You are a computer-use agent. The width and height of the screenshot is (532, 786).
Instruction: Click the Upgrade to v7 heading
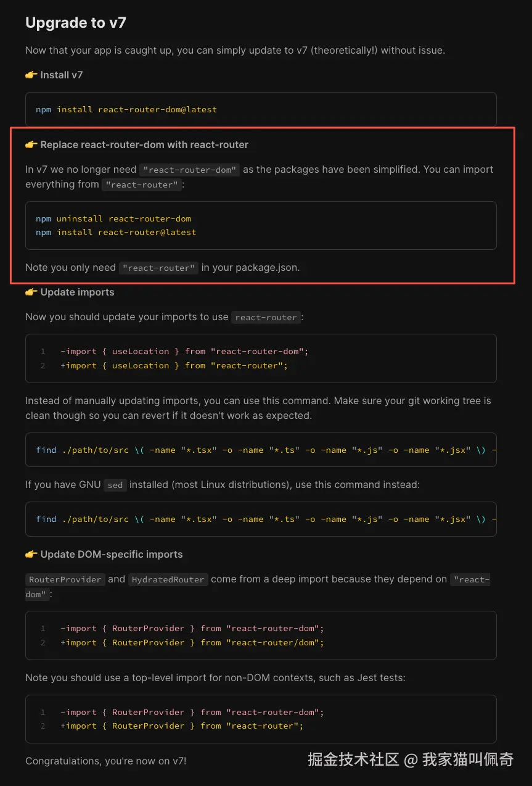76,23
